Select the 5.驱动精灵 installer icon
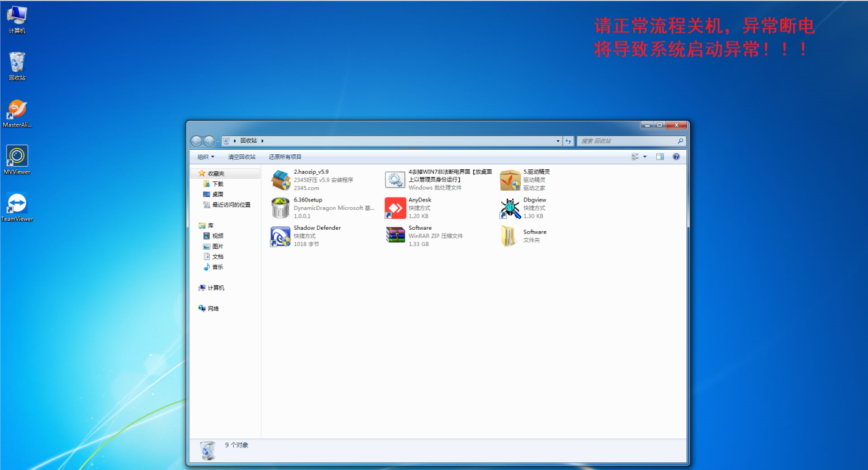This screenshot has height=470, width=868. click(510, 180)
